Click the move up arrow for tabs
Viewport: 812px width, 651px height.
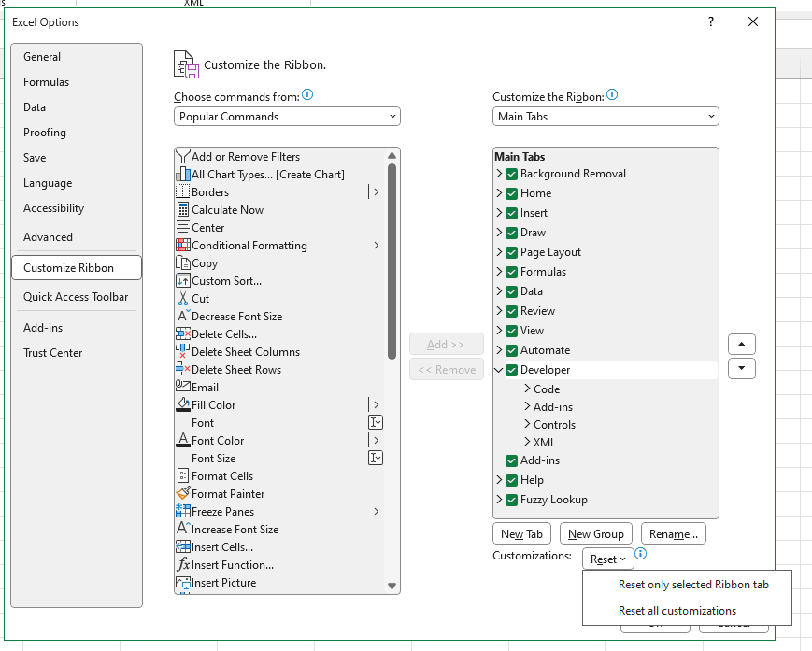(741, 344)
